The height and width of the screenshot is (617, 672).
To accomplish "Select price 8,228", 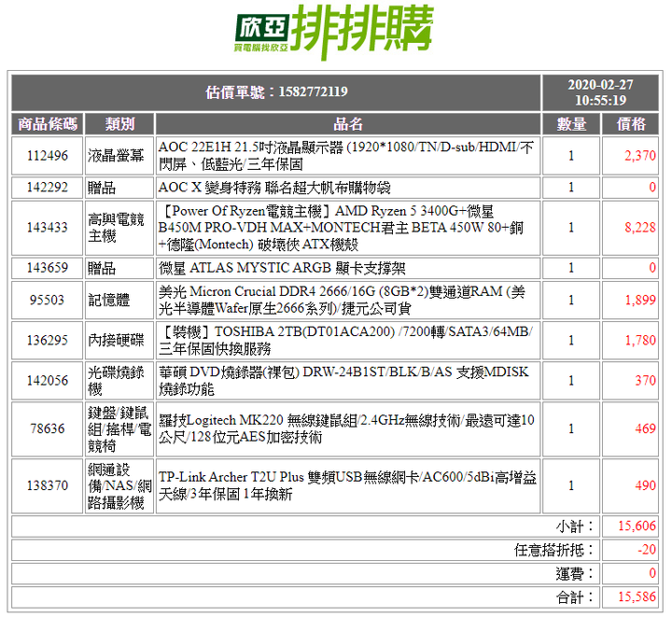I will click(x=640, y=228).
